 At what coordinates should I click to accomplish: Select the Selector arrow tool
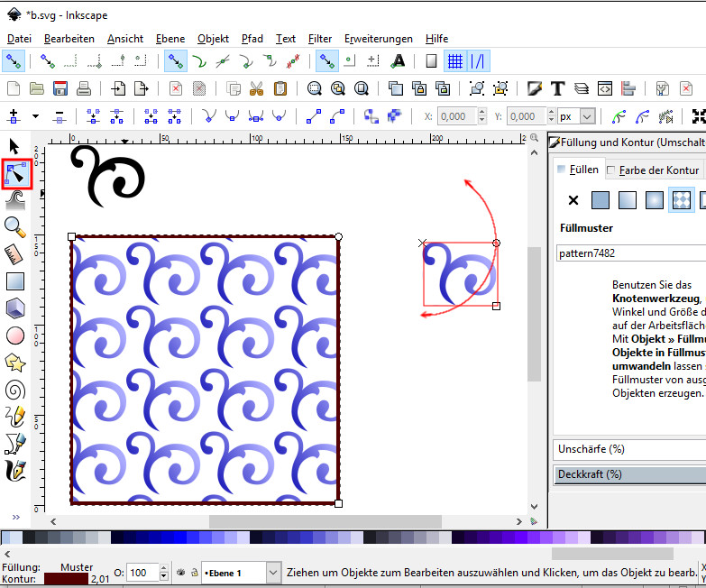pyautogui.click(x=14, y=147)
